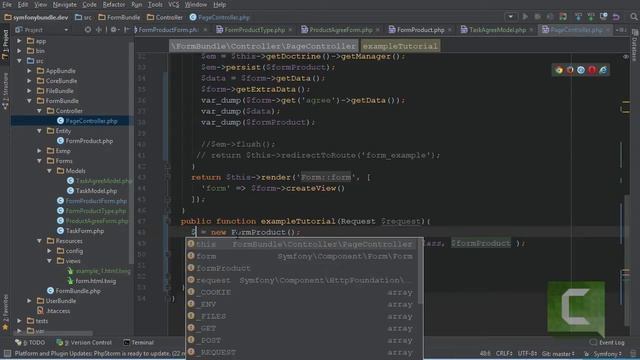The image size is (640, 360).
Task: Open the Structure side tool tab
Action: pos(5,91)
